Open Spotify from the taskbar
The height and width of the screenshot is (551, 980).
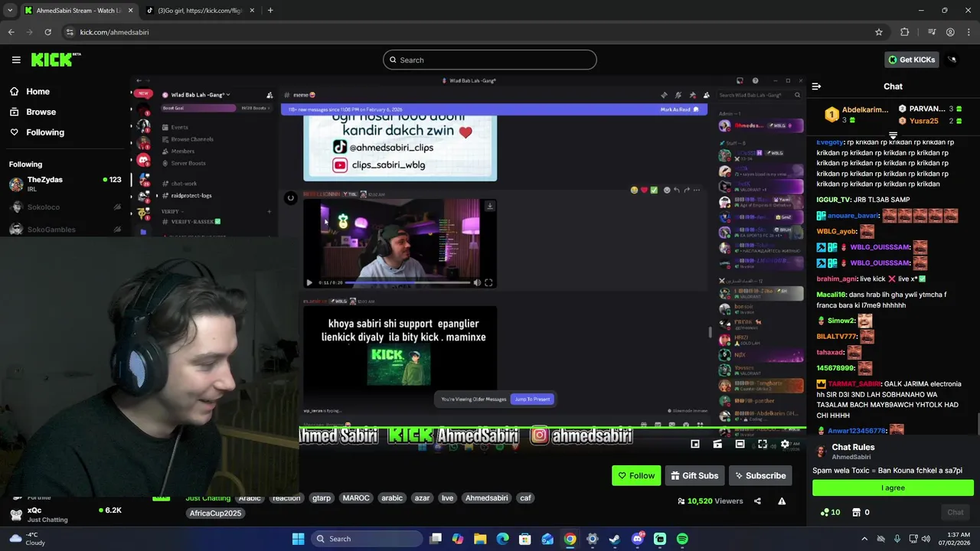[682, 539]
